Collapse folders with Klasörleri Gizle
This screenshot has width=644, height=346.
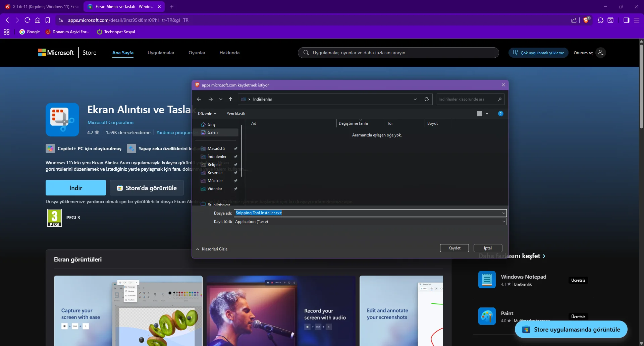click(212, 249)
